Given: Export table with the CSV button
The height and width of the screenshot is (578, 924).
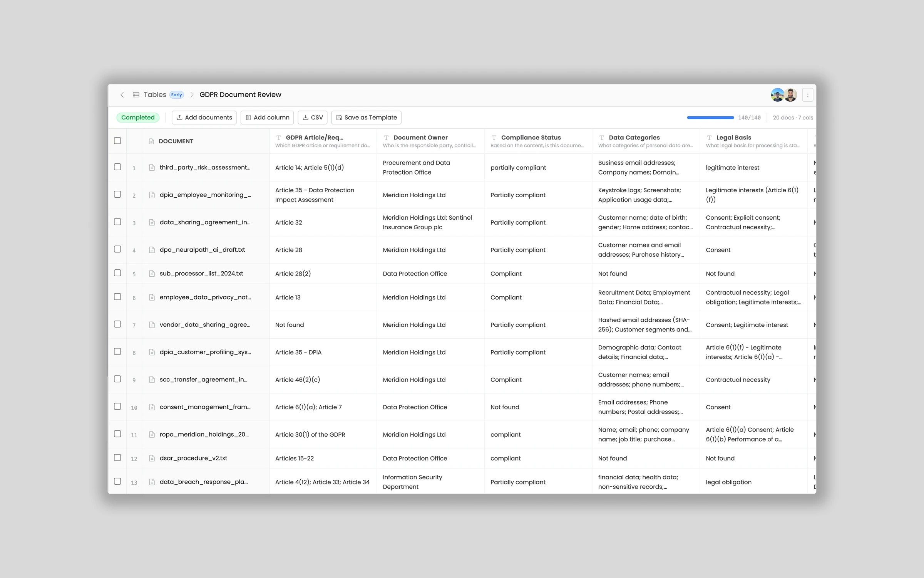Looking at the screenshot, I should pyautogui.click(x=312, y=118).
